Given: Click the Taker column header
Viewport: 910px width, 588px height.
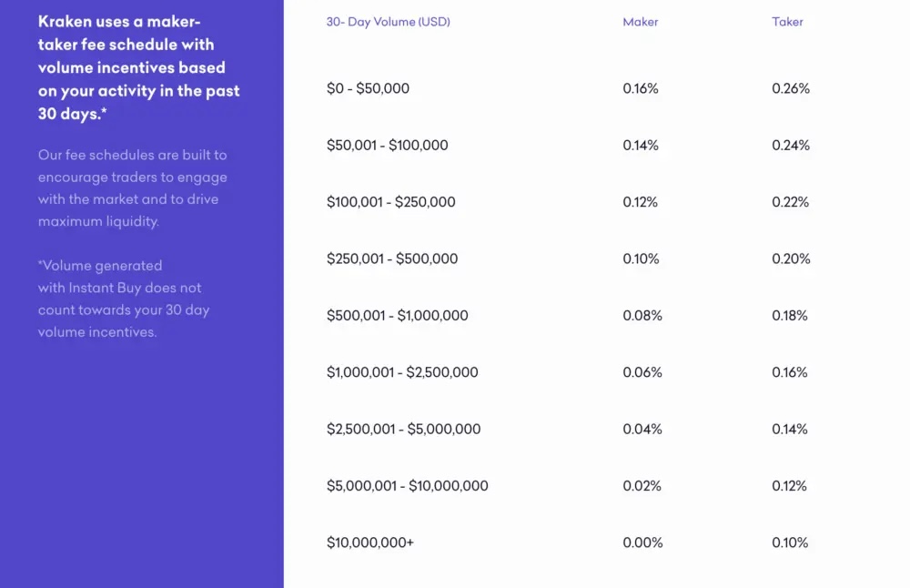Looking at the screenshot, I should click(787, 22).
